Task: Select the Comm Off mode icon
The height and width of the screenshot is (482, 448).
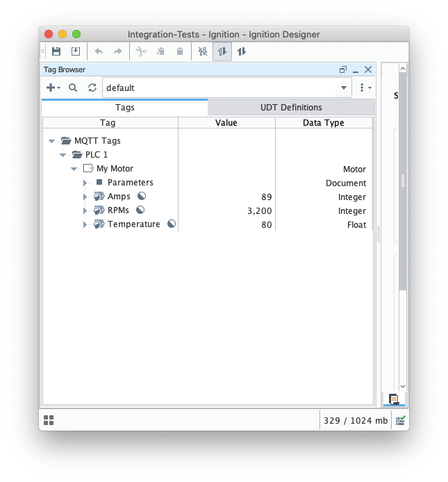Action: (203, 51)
